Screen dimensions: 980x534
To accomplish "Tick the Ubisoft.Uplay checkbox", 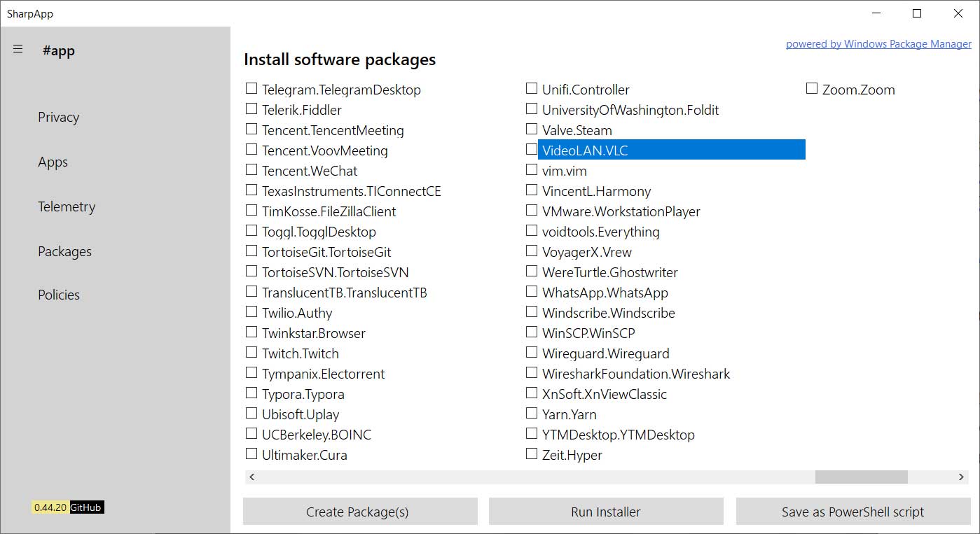I will 251,413.
